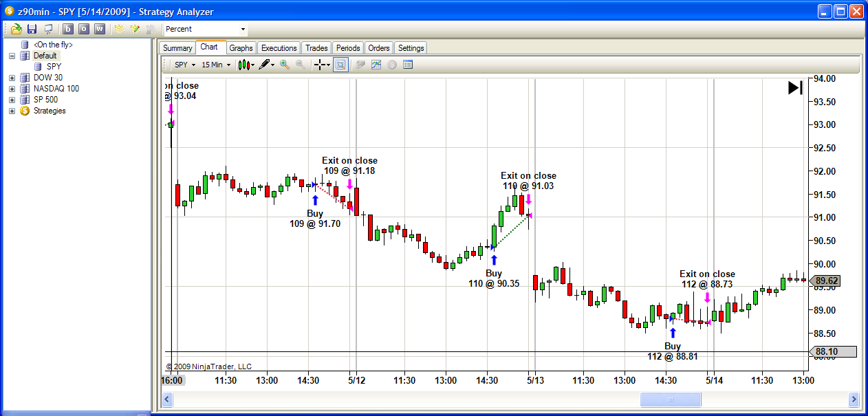868x416 pixels.
Task: Select SPY under Default
Action: (54, 67)
